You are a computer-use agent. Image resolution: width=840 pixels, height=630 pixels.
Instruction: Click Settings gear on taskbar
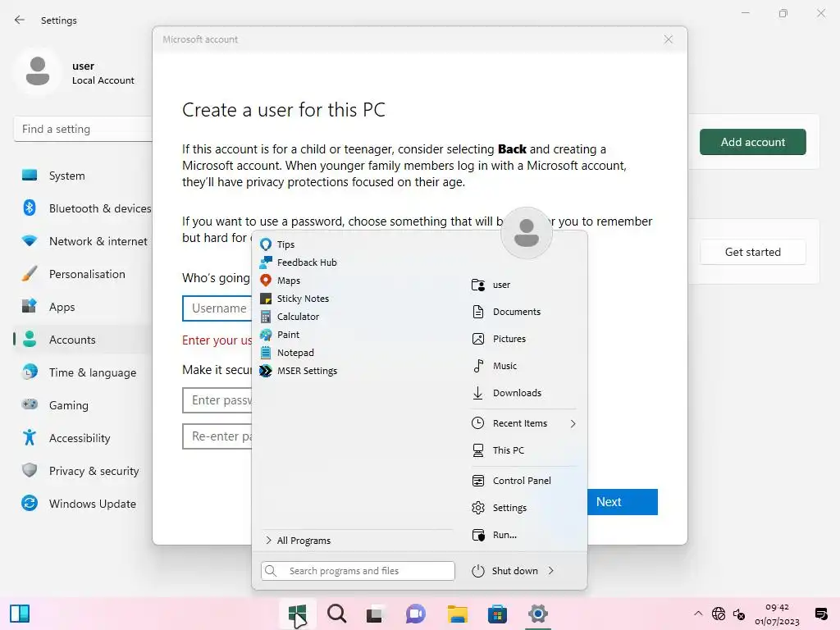pos(538,614)
